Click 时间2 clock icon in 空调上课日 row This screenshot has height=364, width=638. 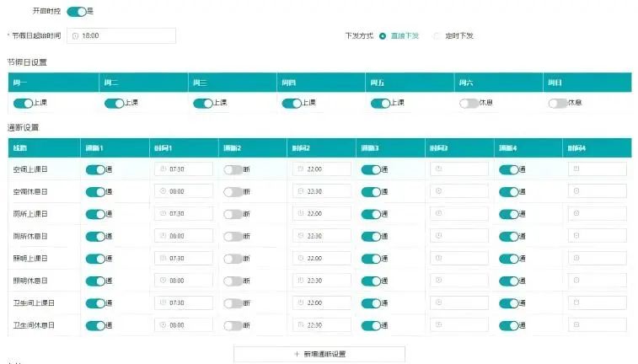(301, 169)
